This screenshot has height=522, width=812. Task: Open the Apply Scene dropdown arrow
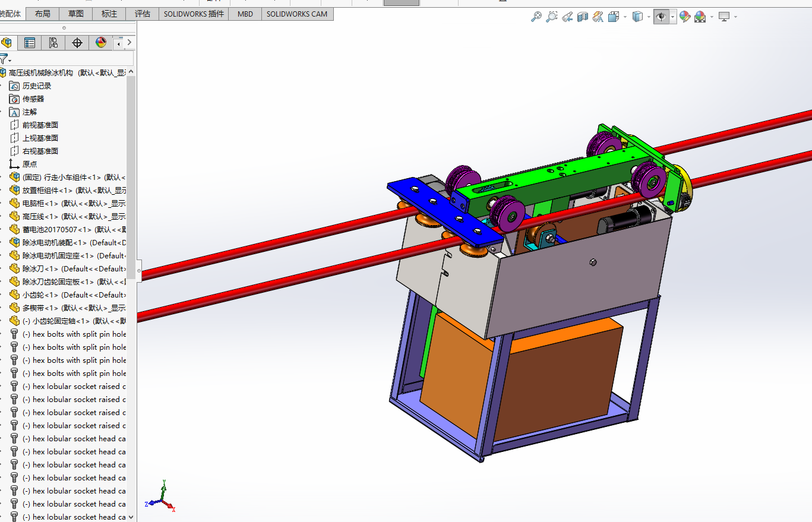point(712,17)
